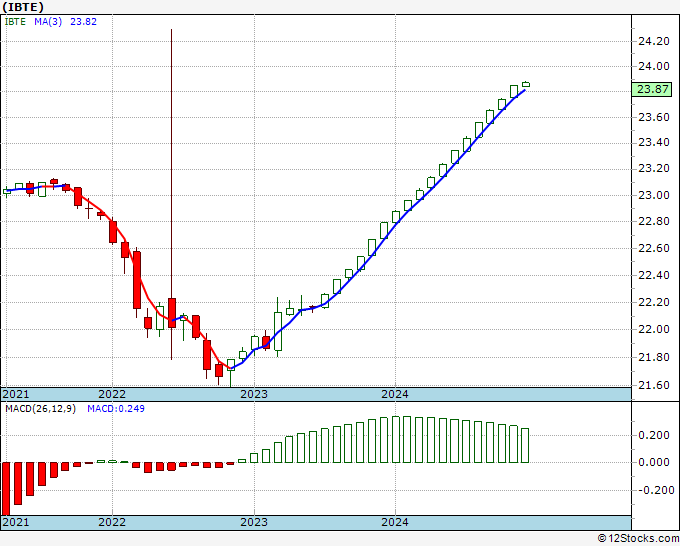
Task: Click the 22.20 price axis label
Action: 654,302
